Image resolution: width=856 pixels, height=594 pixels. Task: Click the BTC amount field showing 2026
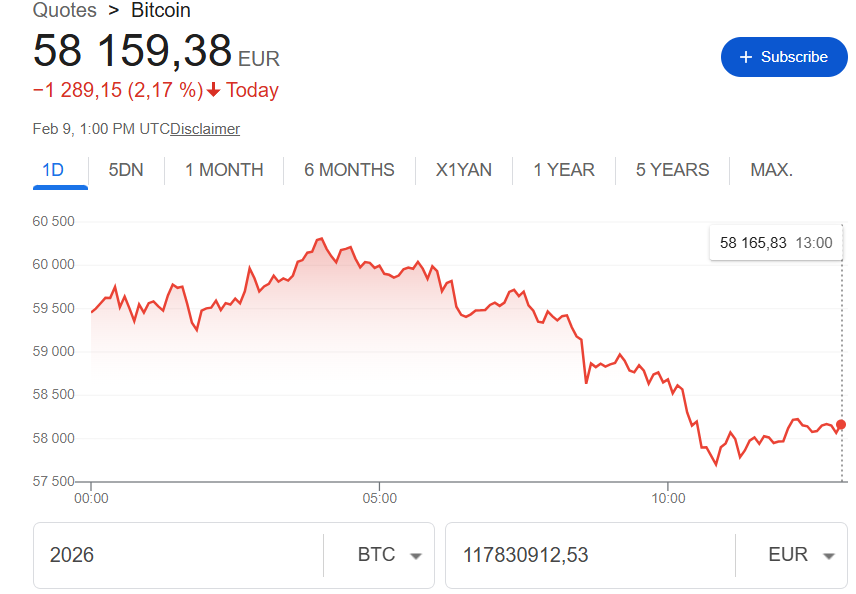point(180,555)
